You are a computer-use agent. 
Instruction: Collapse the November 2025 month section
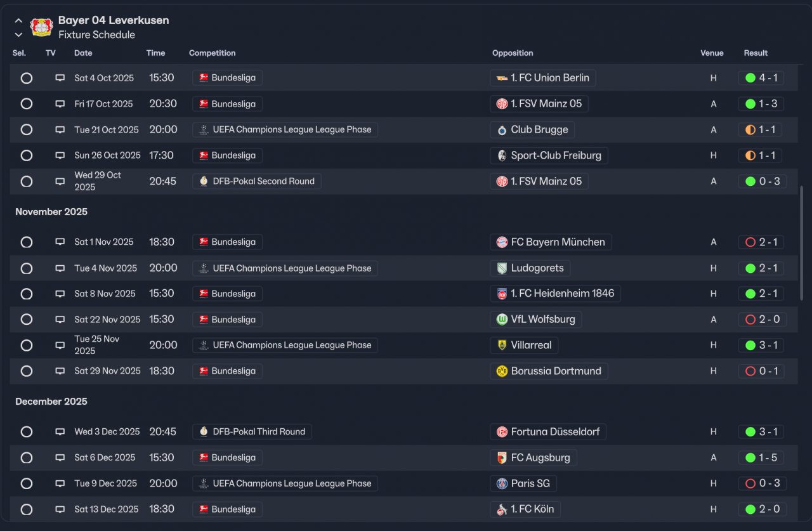click(51, 212)
